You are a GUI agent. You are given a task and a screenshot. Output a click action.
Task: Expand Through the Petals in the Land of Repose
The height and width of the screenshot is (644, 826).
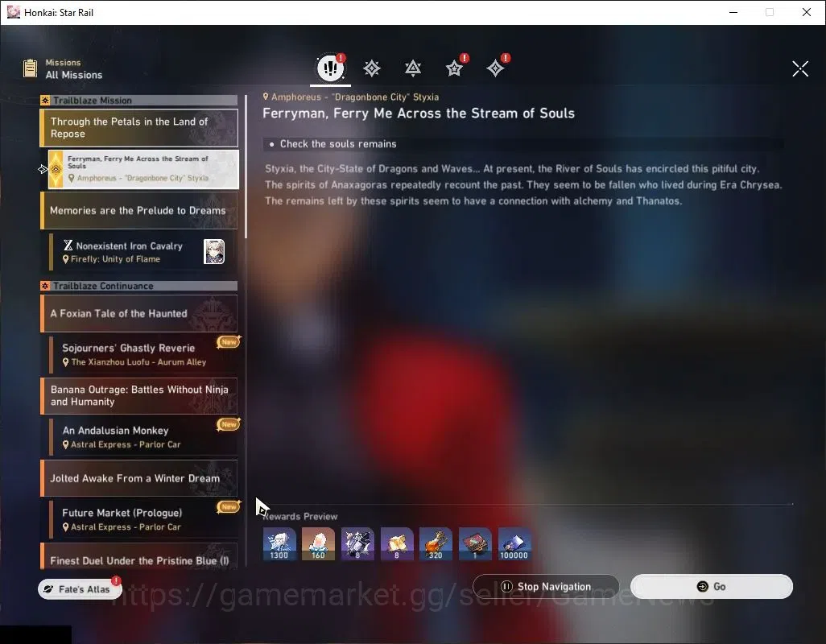(x=139, y=128)
